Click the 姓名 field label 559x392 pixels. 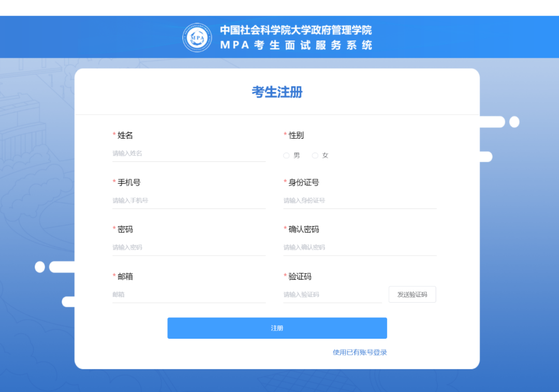pos(125,135)
